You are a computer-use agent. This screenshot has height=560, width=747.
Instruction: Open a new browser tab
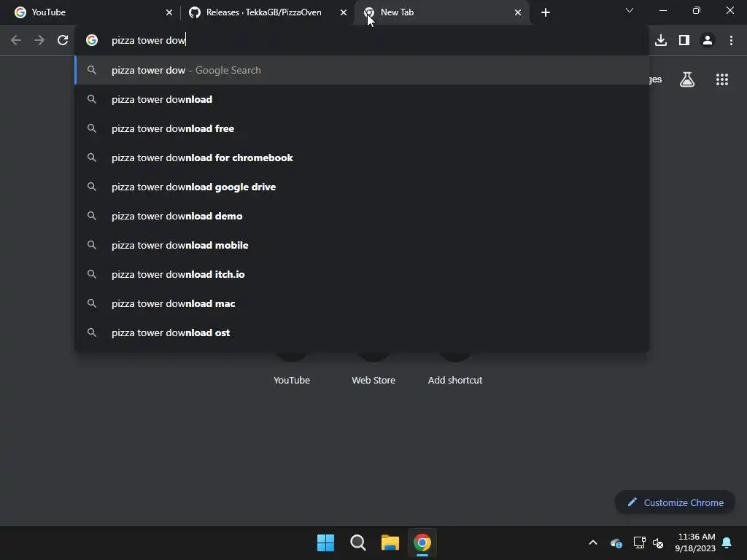click(546, 12)
